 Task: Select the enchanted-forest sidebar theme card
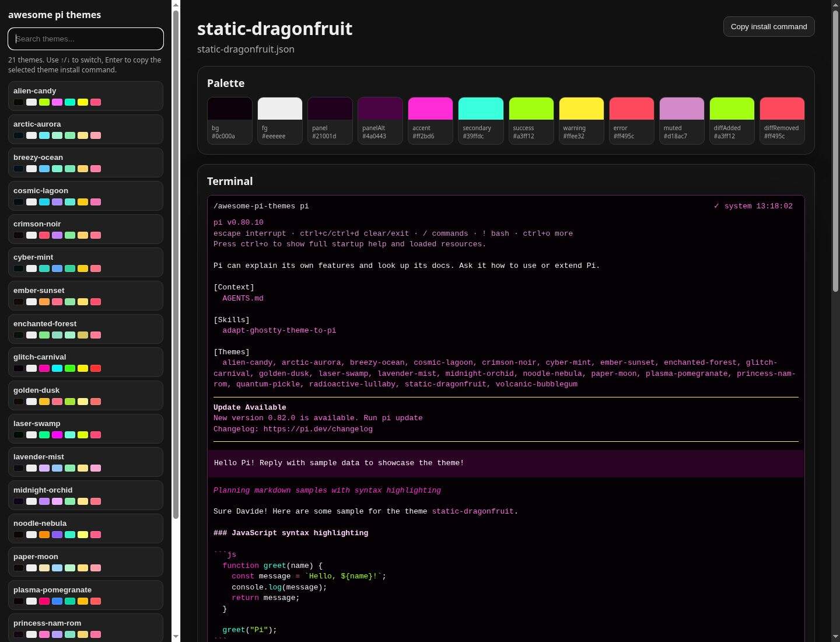coord(86,329)
